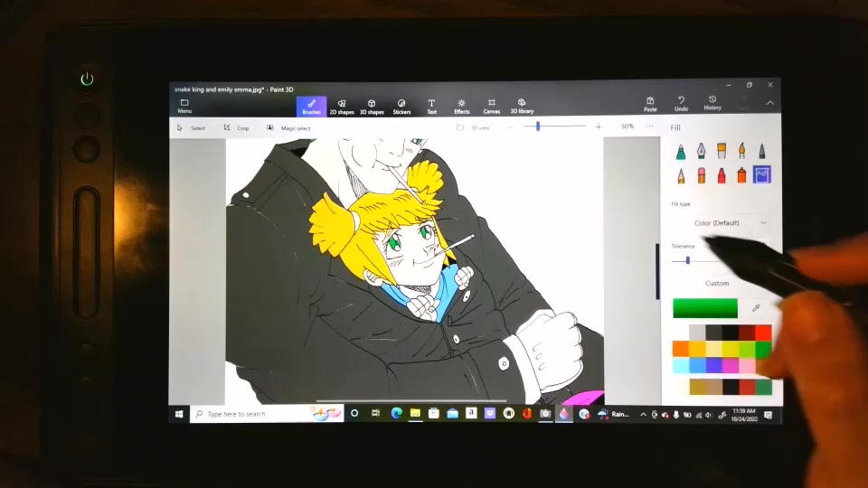Click the canvas horizontal scrollbar

(x=410, y=401)
